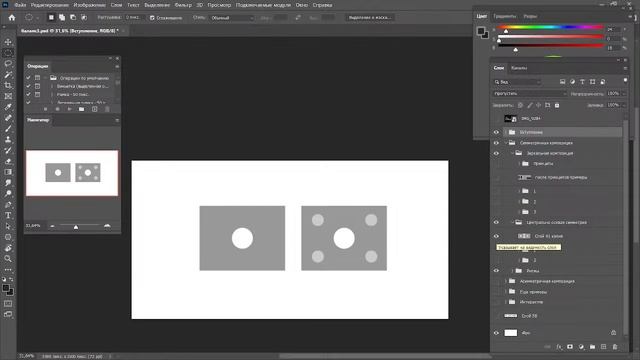Select the Magic Wand tool

[x=8, y=75]
